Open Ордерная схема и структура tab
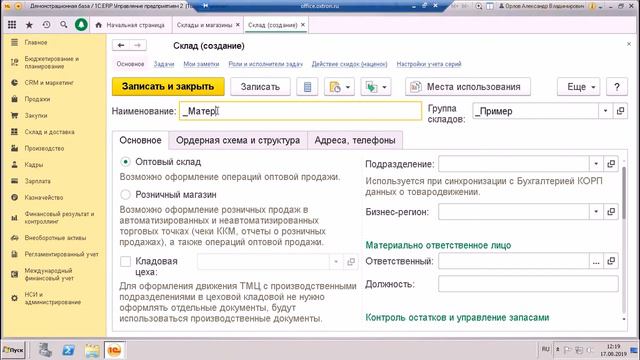Screen dimensions: 640x360 [238, 140]
